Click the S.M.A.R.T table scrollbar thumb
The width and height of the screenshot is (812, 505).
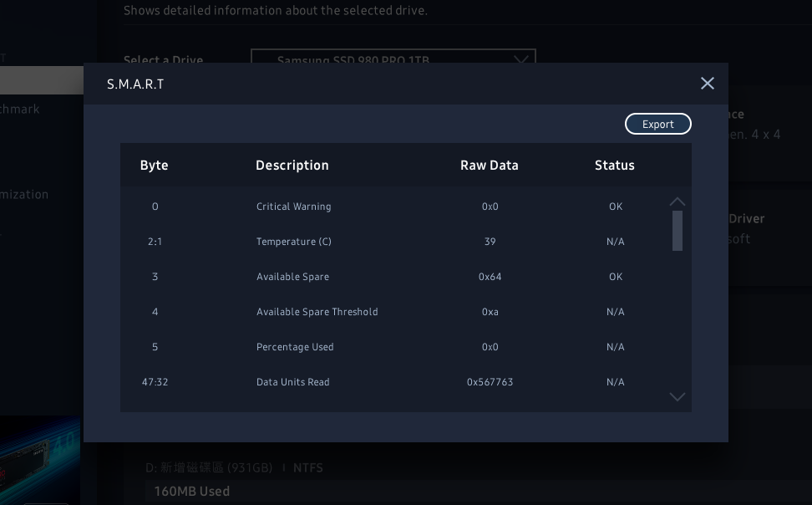[678, 230]
